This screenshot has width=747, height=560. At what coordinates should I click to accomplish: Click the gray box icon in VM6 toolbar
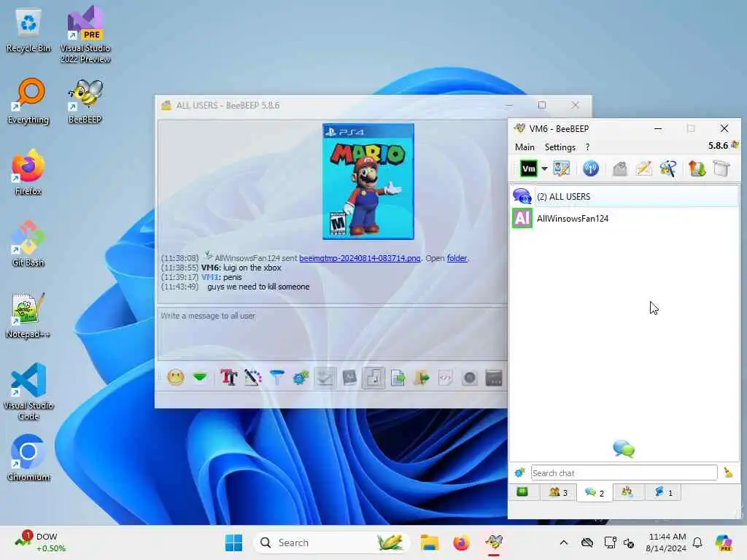(721, 168)
